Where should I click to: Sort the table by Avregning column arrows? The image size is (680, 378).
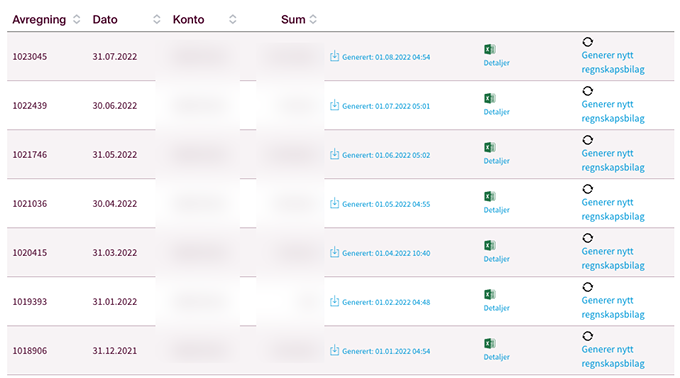tap(76, 20)
